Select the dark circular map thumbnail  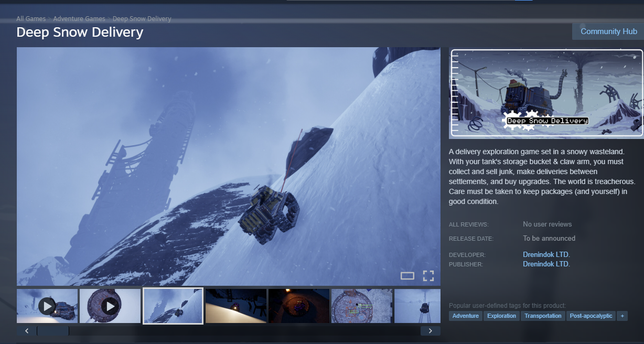pyautogui.click(x=299, y=306)
